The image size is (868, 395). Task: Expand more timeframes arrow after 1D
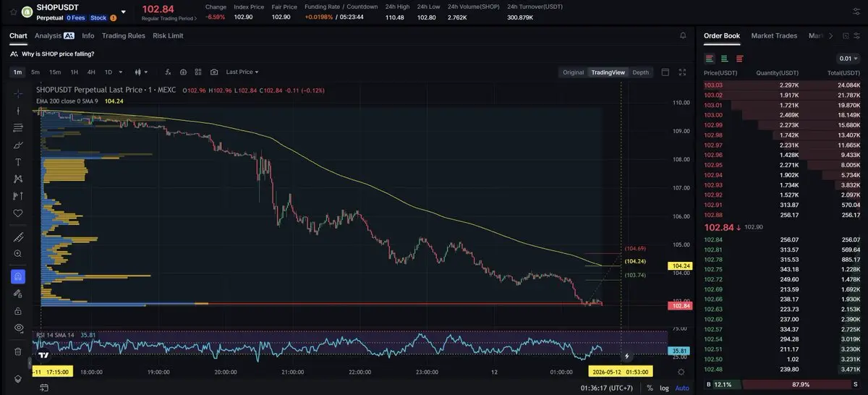coord(122,72)
